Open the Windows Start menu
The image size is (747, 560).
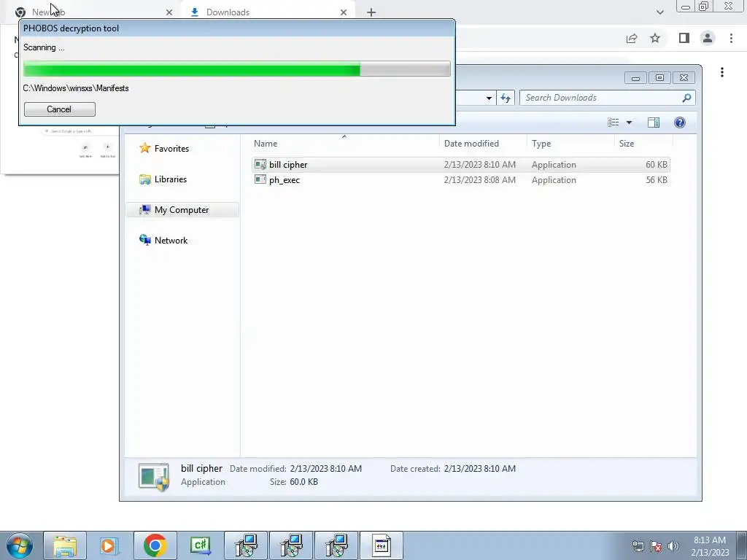20,545
